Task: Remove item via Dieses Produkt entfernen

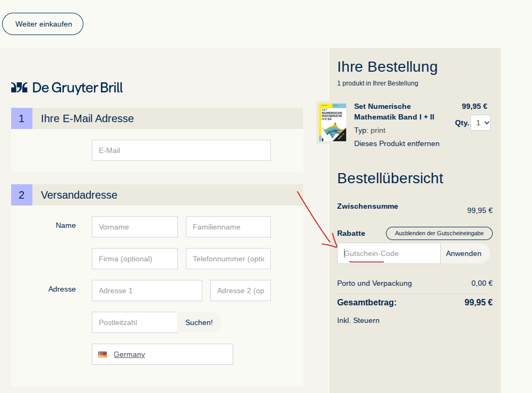Action: 397,143
